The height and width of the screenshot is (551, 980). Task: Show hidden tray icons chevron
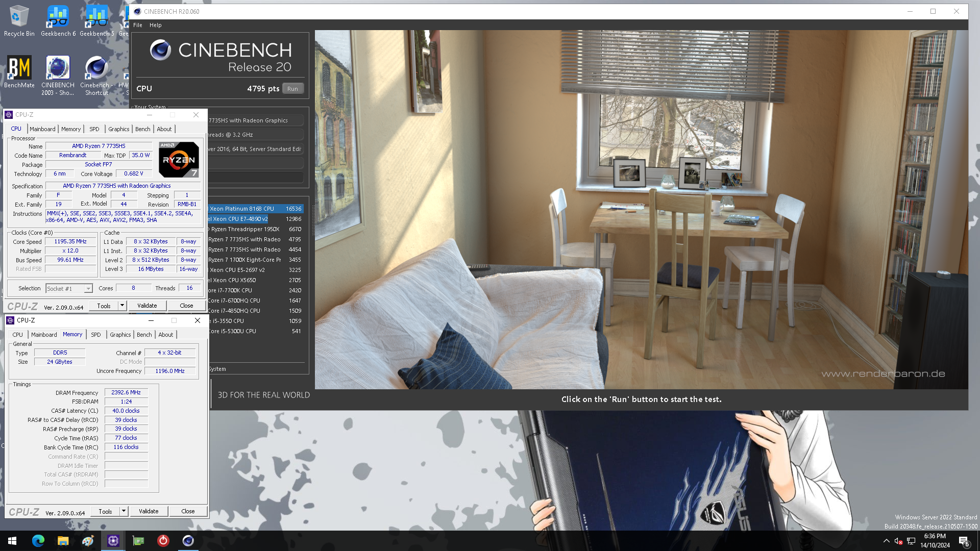coord(886,541)
